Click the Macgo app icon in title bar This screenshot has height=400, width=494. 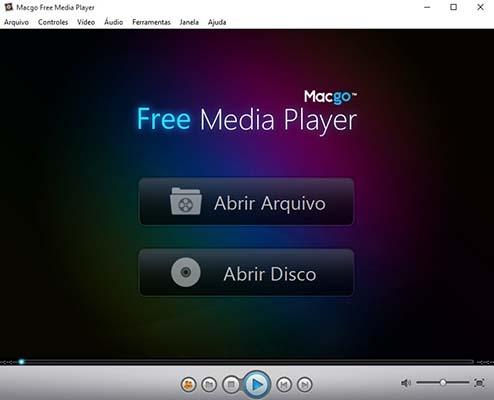coord(8,7)
